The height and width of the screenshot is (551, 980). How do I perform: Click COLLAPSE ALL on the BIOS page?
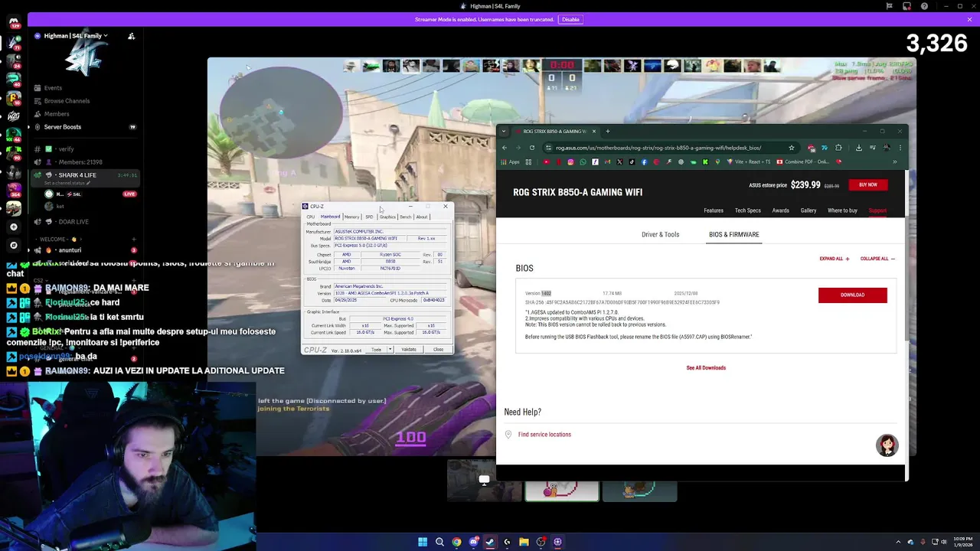tap(877, 259)
